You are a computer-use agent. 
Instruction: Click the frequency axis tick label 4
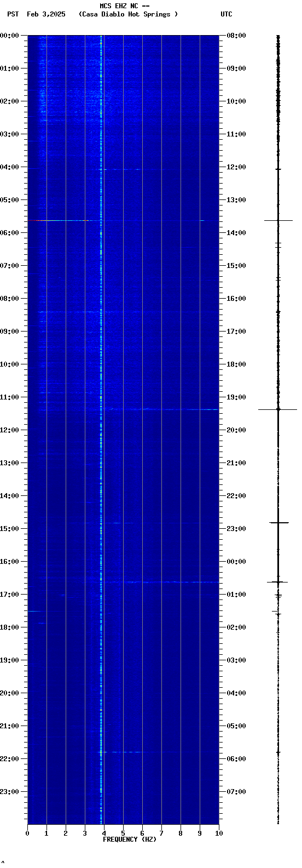104,833
